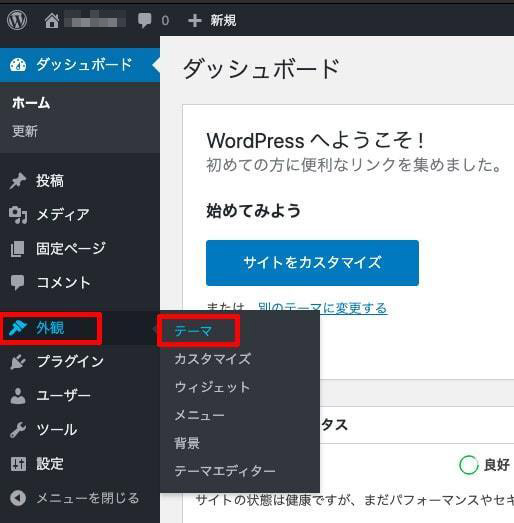Click the 始めてみよう heading

253,211
